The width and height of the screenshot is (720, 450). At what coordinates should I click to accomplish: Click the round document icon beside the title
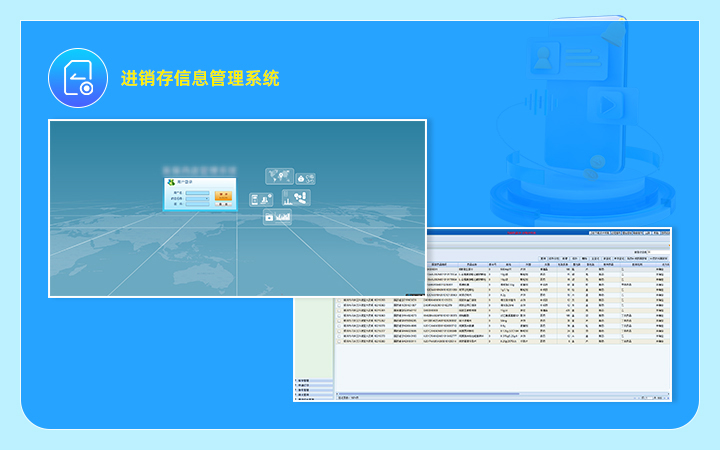click(x=78, y=78)
